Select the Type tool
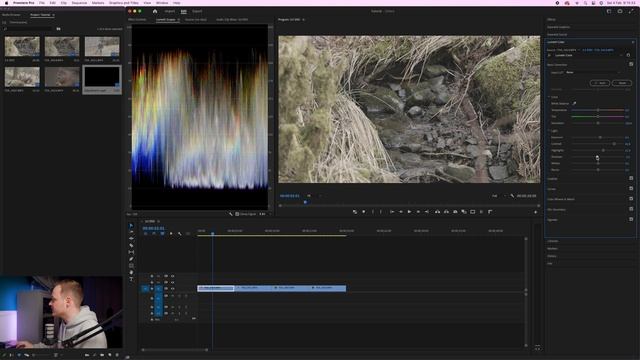This screenshot has width=640, height=360. [x=131, y=279]
